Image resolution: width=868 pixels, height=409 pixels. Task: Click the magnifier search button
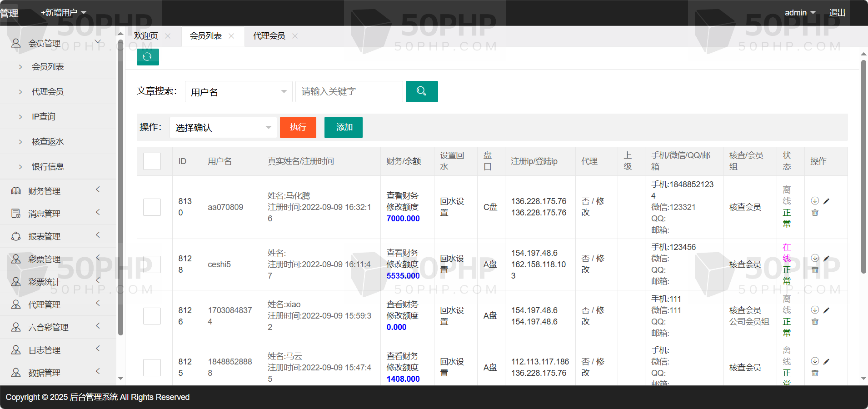pos(421,91)
